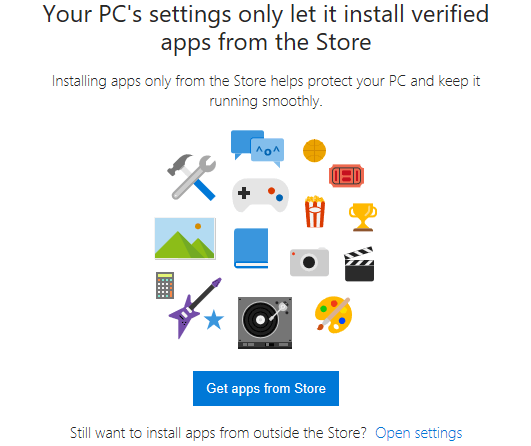This screenshot has width=531, height=446.
Task: Select the small calculator icon
Action: [165, 285]
